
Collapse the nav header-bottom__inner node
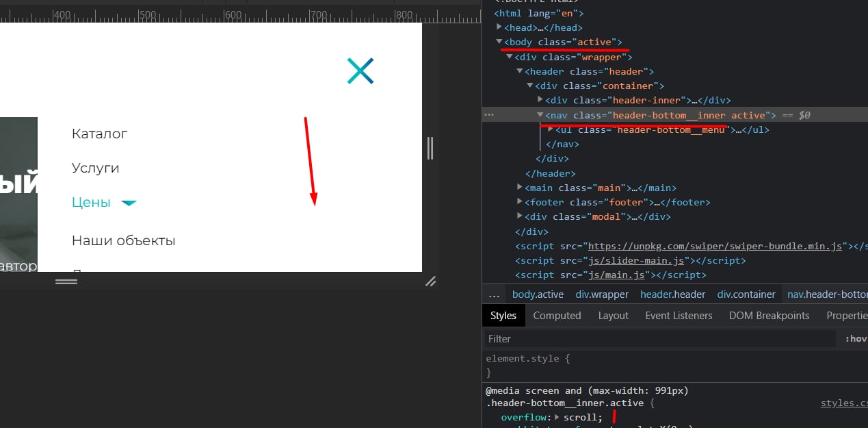[540, 114]
